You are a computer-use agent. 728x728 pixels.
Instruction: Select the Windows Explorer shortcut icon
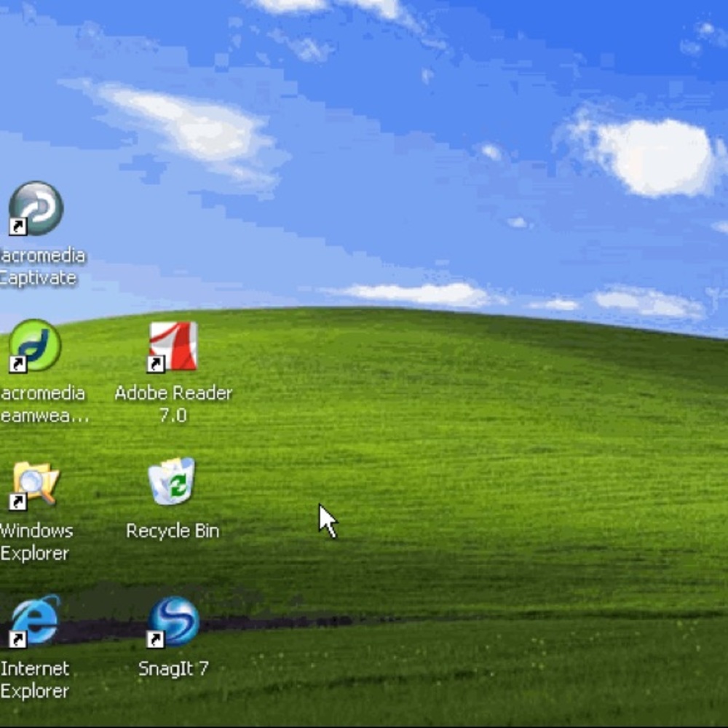(34, 485)
